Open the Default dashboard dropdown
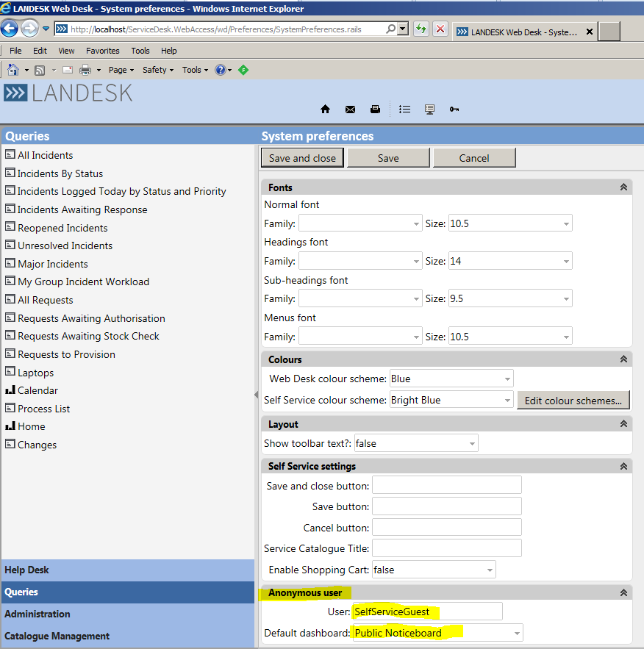The image size is (644, 649). 517,632
